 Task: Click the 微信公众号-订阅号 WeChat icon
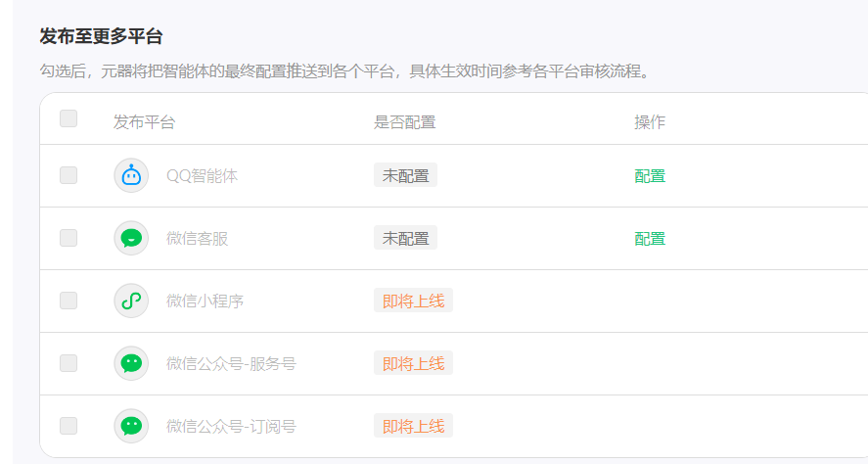tap(131, 427)
